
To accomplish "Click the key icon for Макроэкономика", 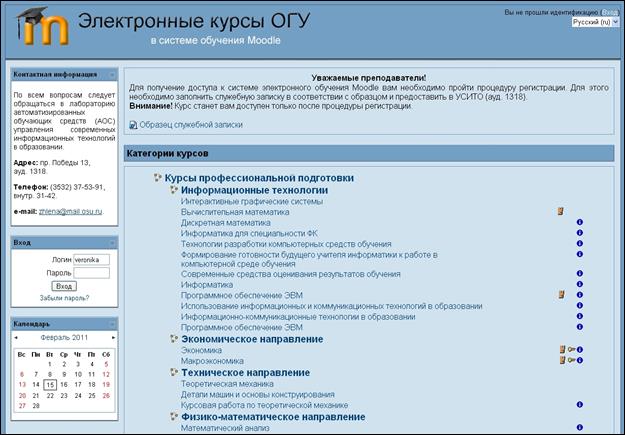I will pyautogui.click(x=572, y=360).
